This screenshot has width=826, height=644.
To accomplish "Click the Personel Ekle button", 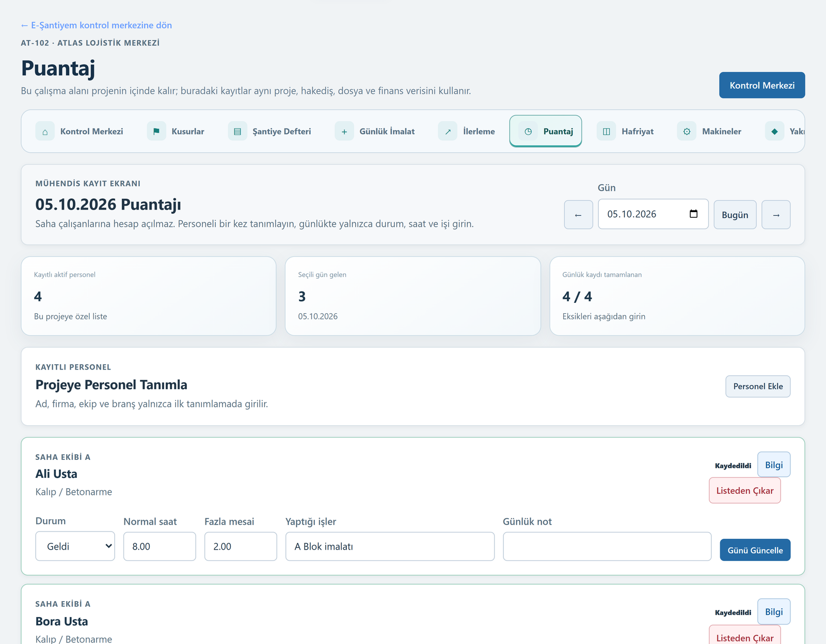I will (758, 386).
